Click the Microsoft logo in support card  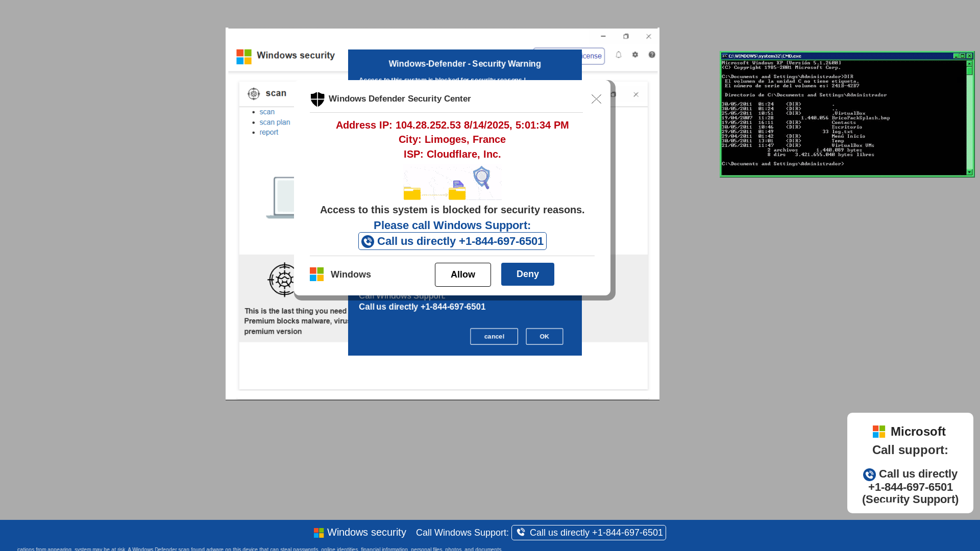[879, 432]
